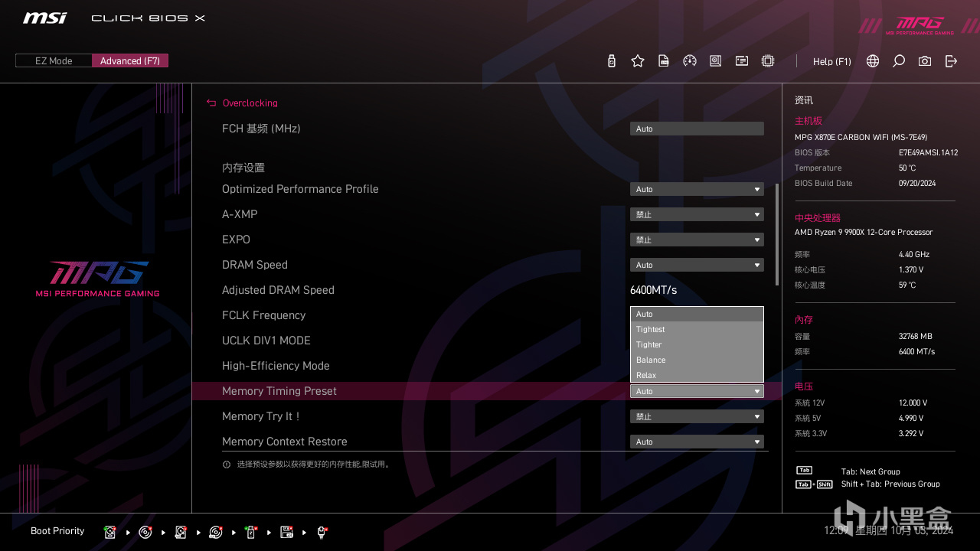Click the 32768 MB memory capacity value

pos(916,336)
